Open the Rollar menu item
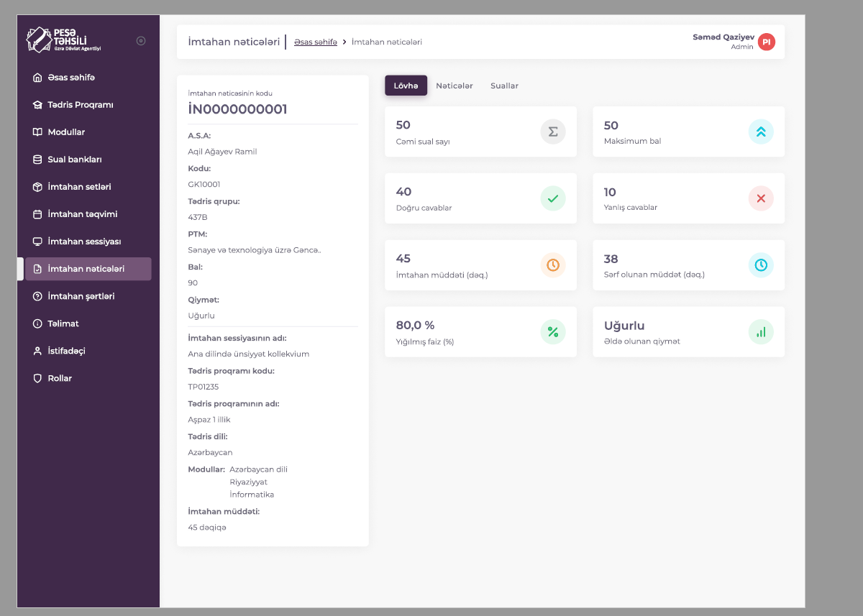 88,378
